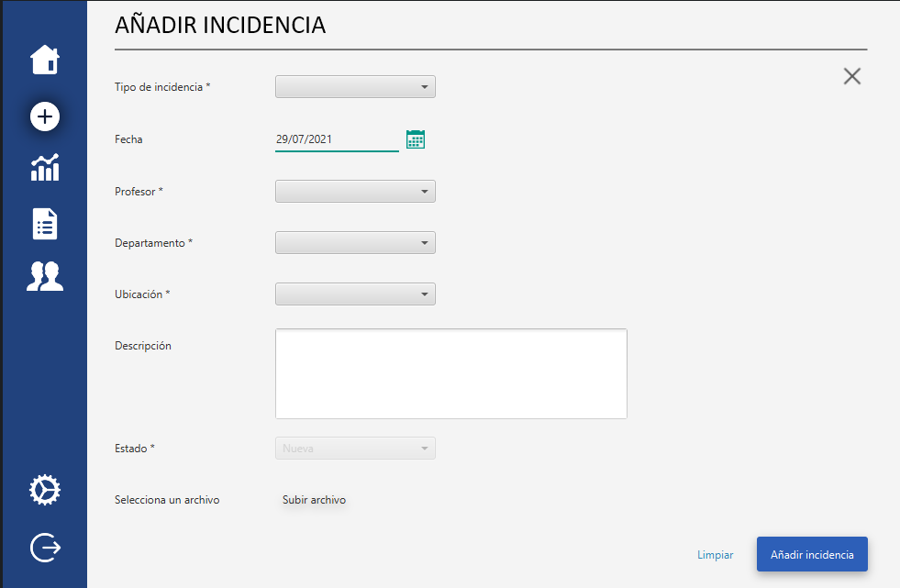Select the disabled Estado dropdown showing Nueva
Screen dimensions: 900x588
[355, 448]
